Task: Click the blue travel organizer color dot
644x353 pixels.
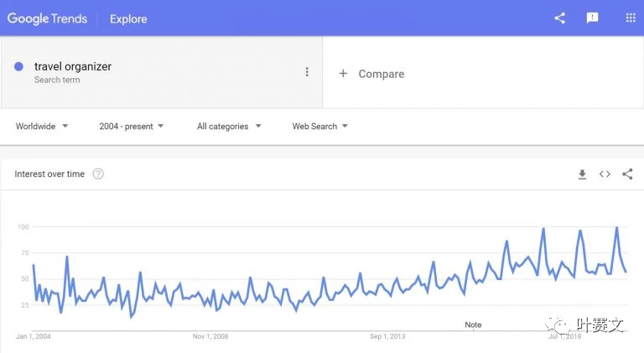Action: pyautogui.click(x=18, y=66)
